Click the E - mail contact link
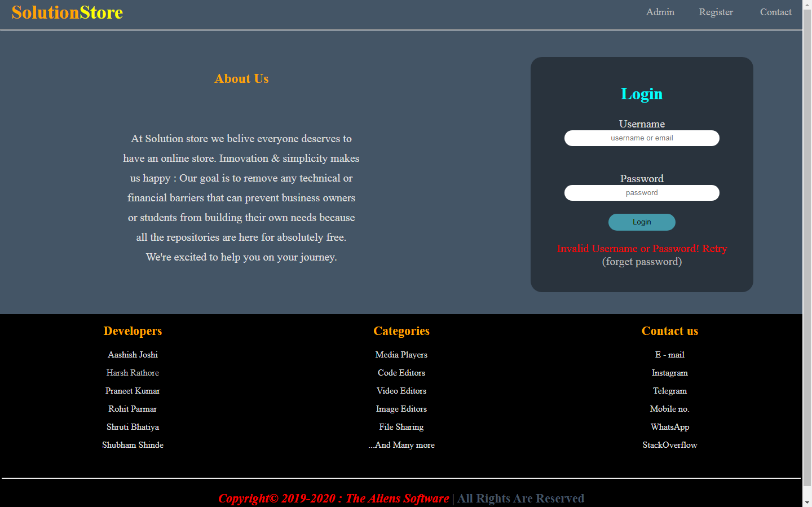This screenshot has height=507, width=812. click(x=669, y=355)
